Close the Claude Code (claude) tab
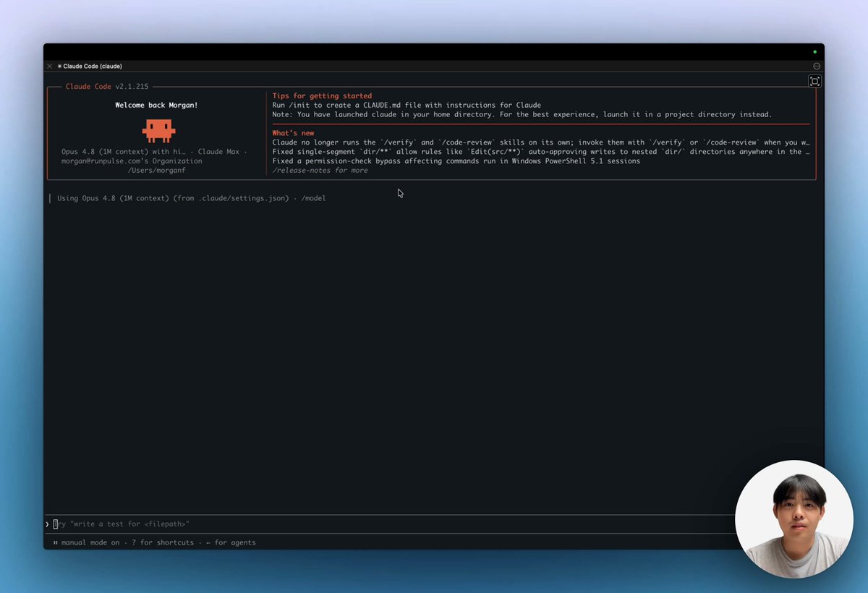This screenshot has height=593, width=868. (49, 66)
